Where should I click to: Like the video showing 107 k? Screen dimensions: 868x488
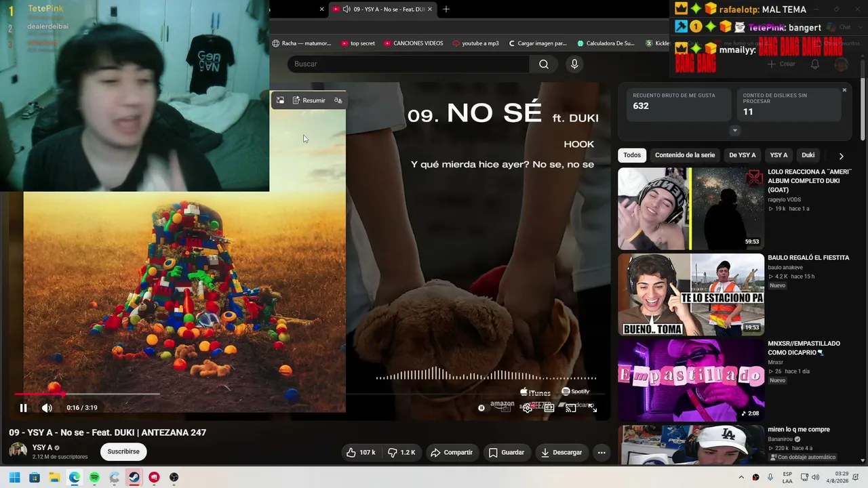360,452
